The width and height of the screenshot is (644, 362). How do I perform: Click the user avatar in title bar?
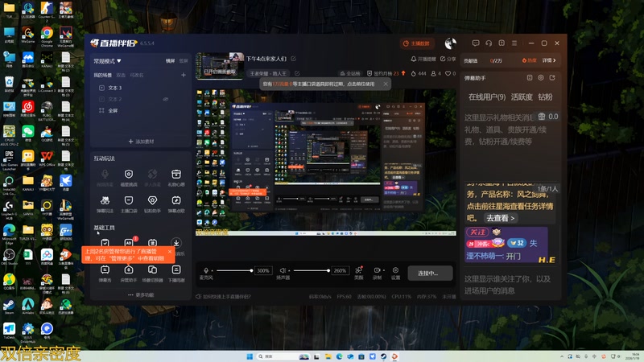pos(451,43)
